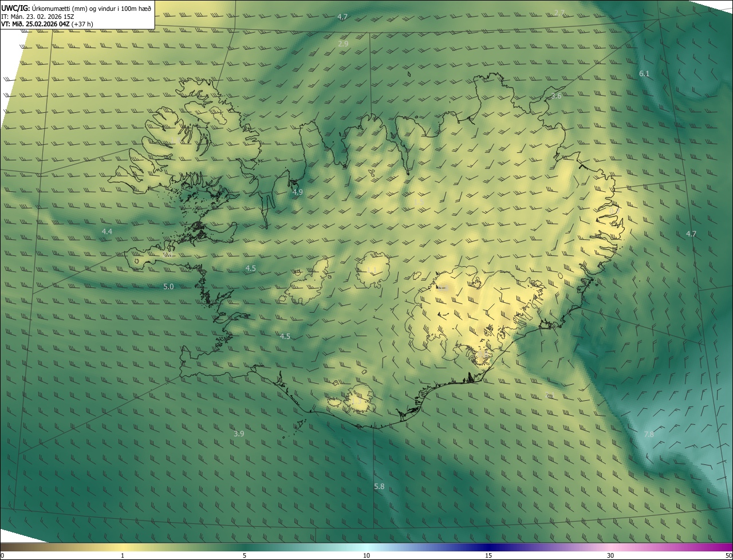
Task: Click the 5.0 value off the west coast
Action: pos(168,286)
